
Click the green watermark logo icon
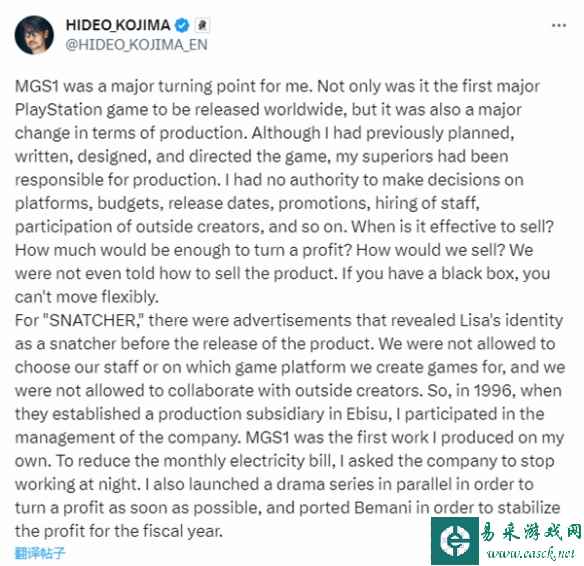tap(455, 541)
